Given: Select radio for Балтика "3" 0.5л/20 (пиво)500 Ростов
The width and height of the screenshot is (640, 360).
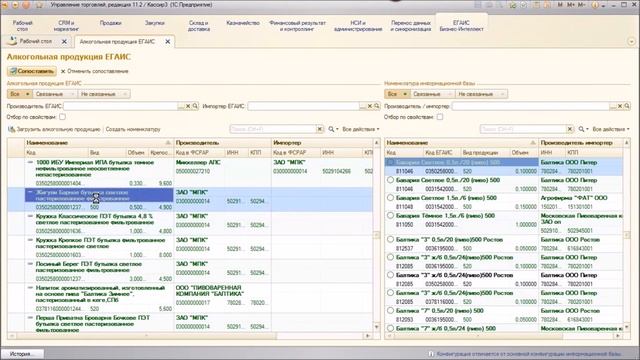Looking at the screenshot, I should click(x=391, y=239).
